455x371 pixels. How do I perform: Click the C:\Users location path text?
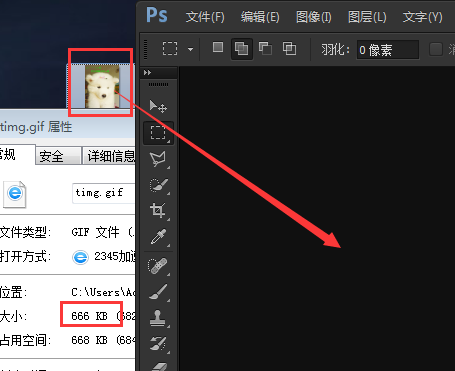coord(103,292)
